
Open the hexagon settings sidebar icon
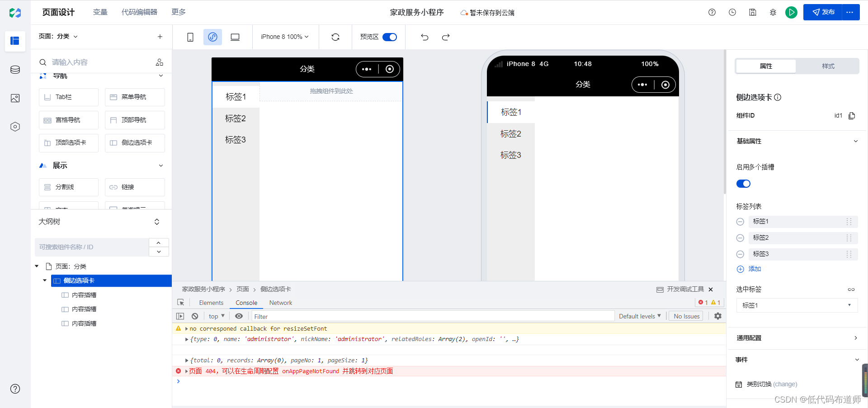click(x=15, y=127)
